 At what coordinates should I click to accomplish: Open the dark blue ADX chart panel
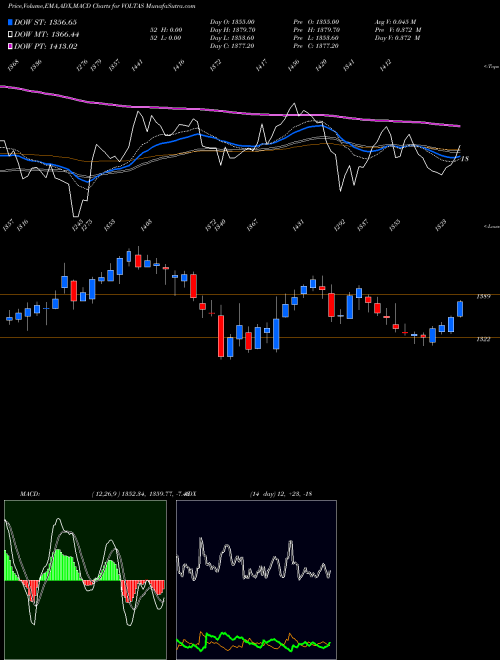coord(256,580)
